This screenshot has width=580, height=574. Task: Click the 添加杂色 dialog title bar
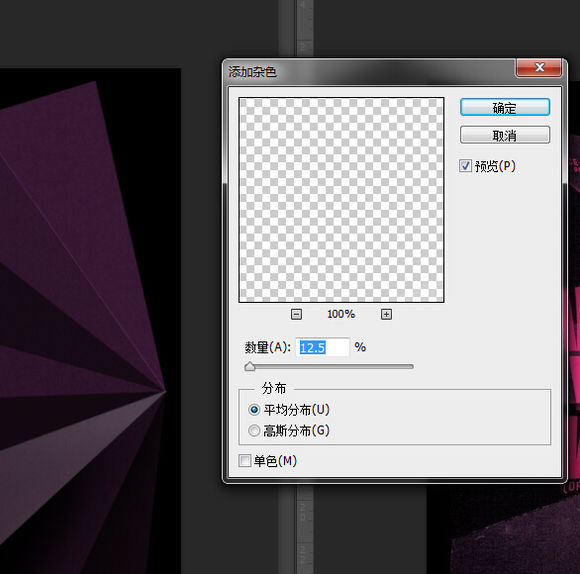point(370,71)
